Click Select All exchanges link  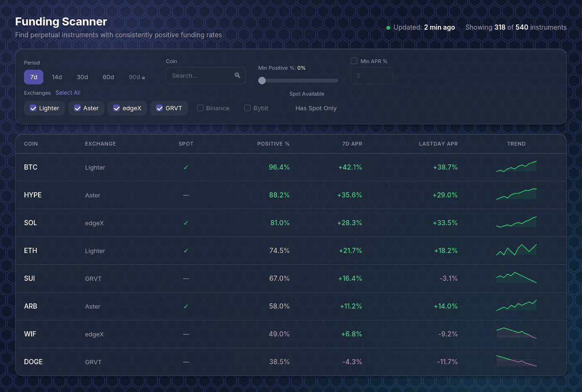point(68,93)
